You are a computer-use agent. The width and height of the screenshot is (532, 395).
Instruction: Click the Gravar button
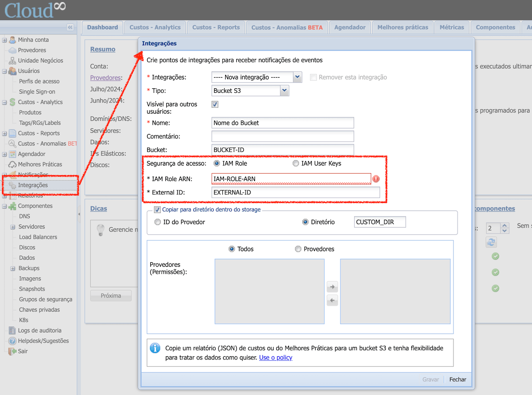click(x=430, y=379)
